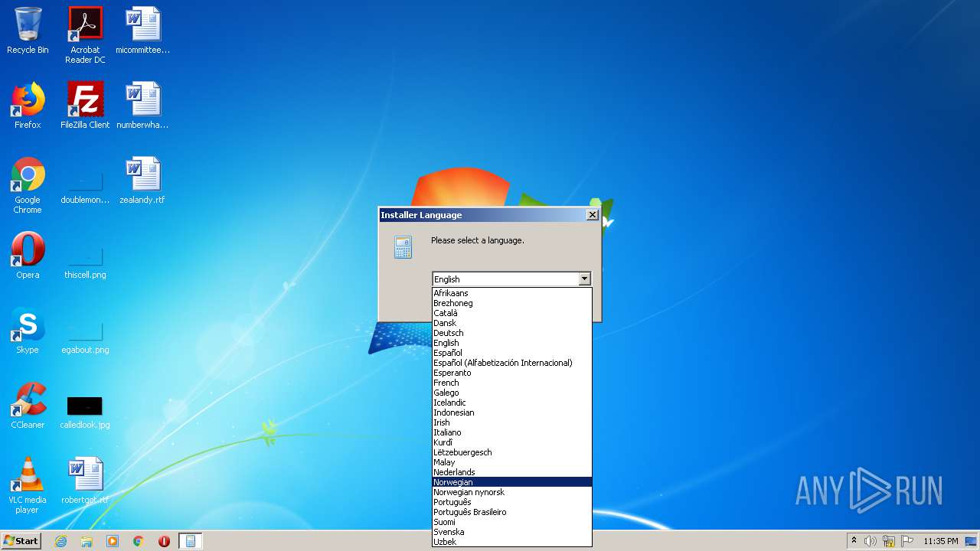Pick Português Brasileiro option
This screenshot has height=551, width=980.
tap(512, 512)
